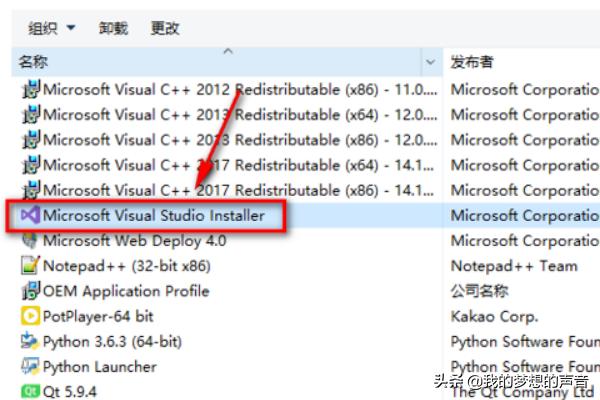Sort list by 发布者 column header
600x400 pixels.
500,62
